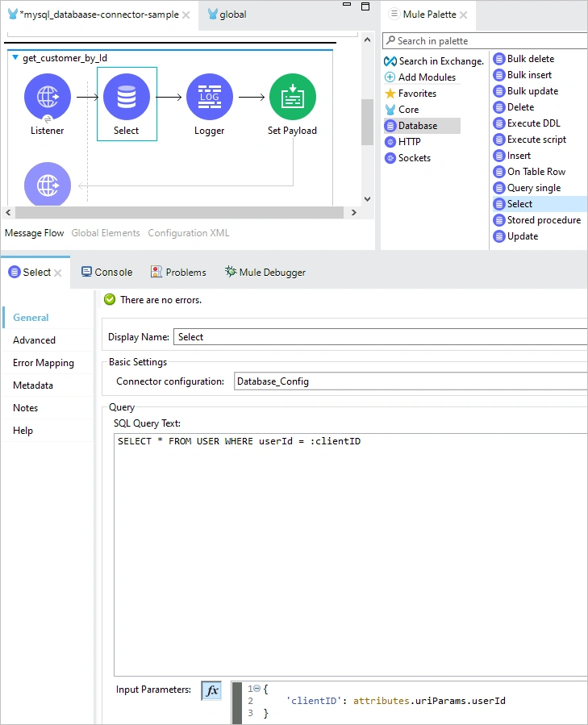This screenshot has height=725, width=588.
Task: Pick Execute script operation in palette
Action: (530, 140)
